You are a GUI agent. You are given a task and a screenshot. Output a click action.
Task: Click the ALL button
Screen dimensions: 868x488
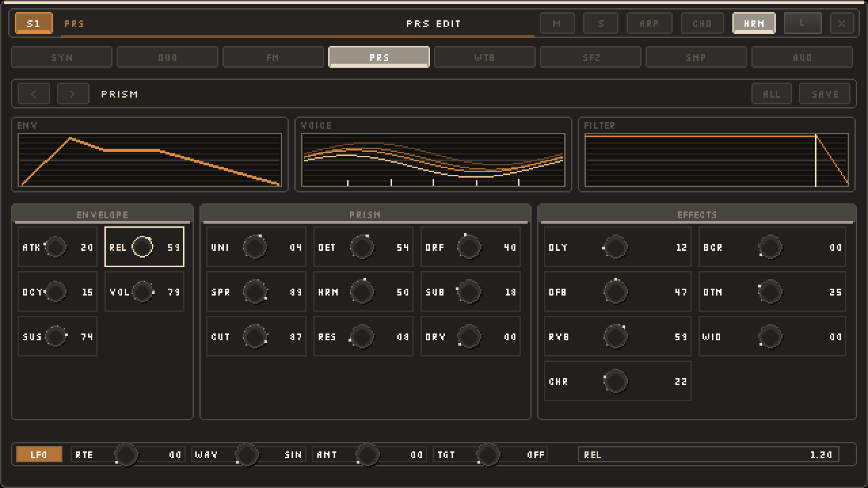tap(772, 94)
